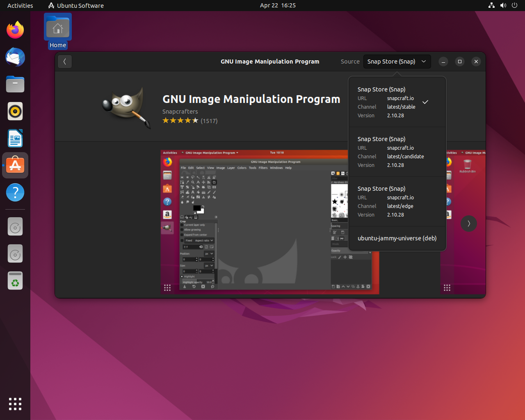Show Applications grid in the dock
This screenshot has height=420, width=525.
[x=15, y=404]
